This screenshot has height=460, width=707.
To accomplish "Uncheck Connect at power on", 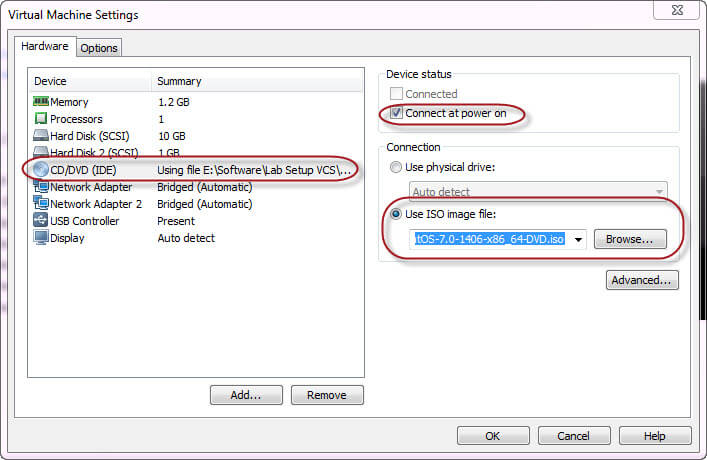I will (x=396, y=113).
